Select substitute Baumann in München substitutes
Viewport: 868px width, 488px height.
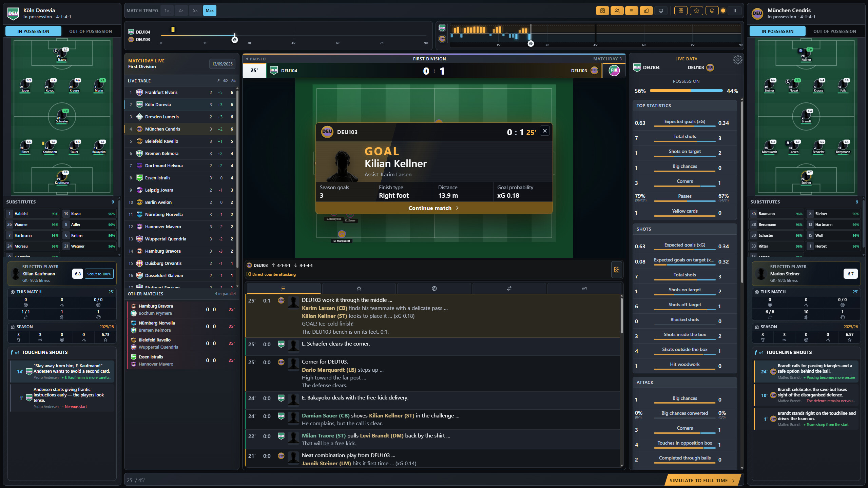[776, 214]
